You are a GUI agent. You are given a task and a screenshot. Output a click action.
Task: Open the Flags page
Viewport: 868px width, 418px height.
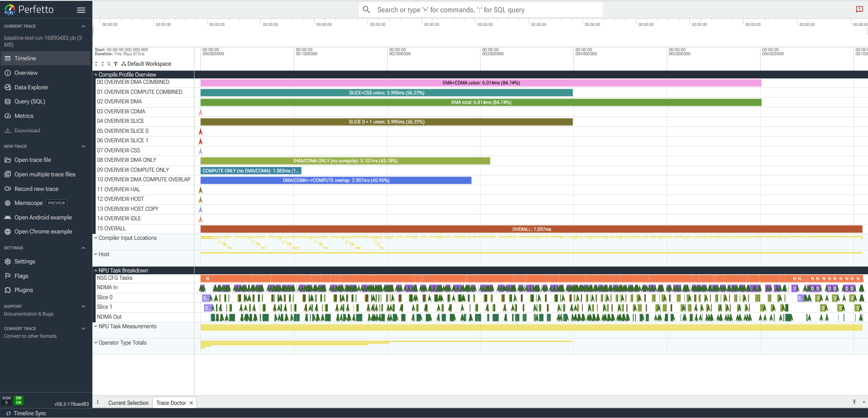tap(45, 276)
